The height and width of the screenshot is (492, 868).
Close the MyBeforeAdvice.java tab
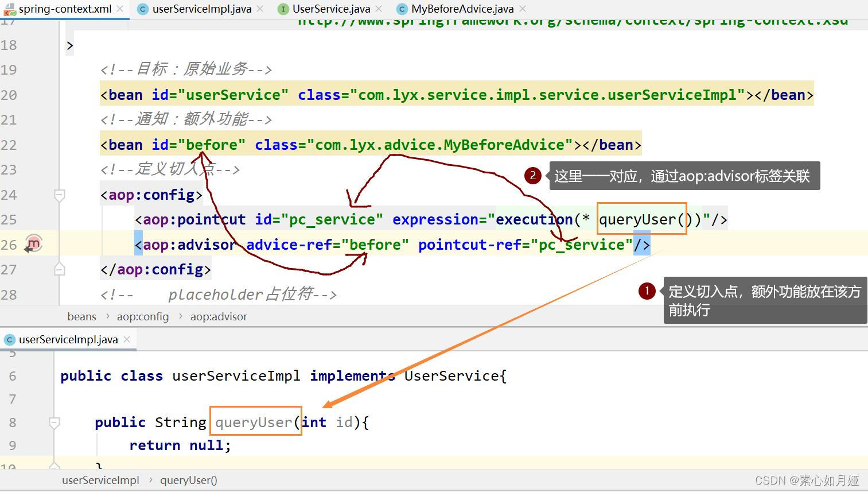click(522, 9)
